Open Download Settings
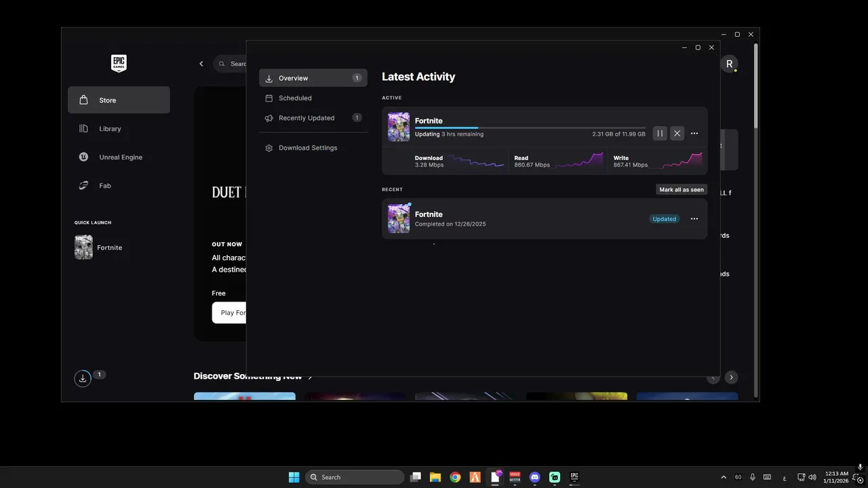 [313, 148]
